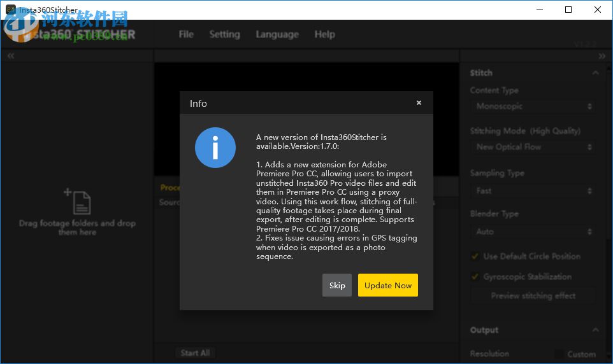Toggle Use Default Circle Position checkbox
This screenshot has width=613, height=364.
point(475,256)
